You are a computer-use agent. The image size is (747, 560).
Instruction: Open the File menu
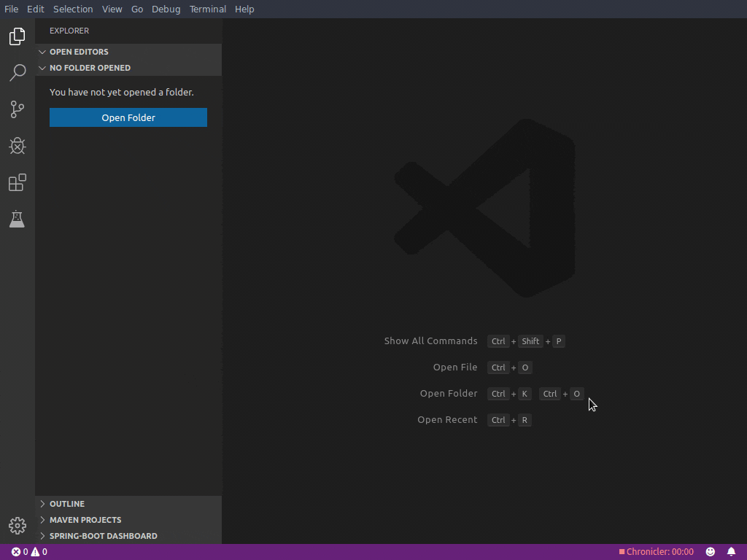[x=12, y=9]
